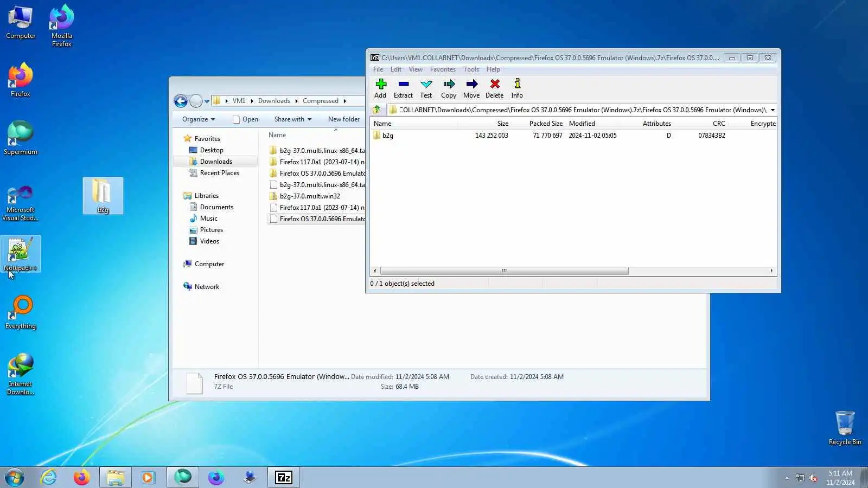868x488 pixels.
Task: Select Videos library in the Explorer sidebar
Action: tap(209, 241)
